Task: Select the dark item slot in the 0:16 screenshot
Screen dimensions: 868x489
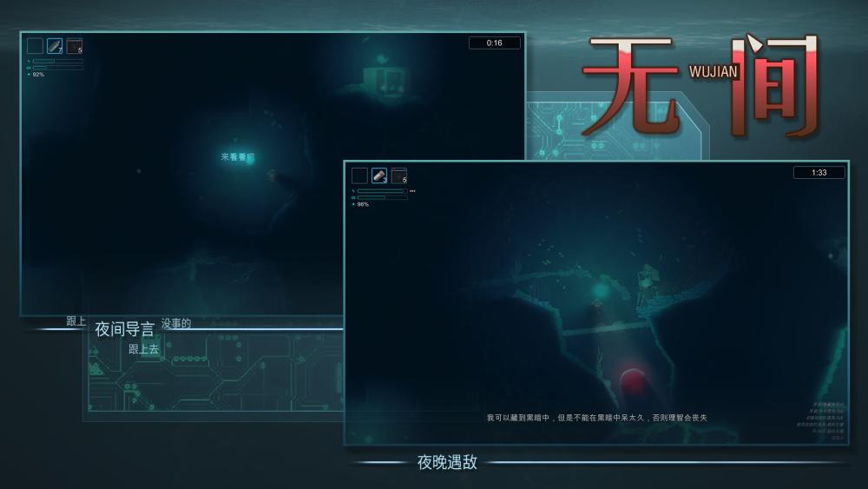Action: 74,46
